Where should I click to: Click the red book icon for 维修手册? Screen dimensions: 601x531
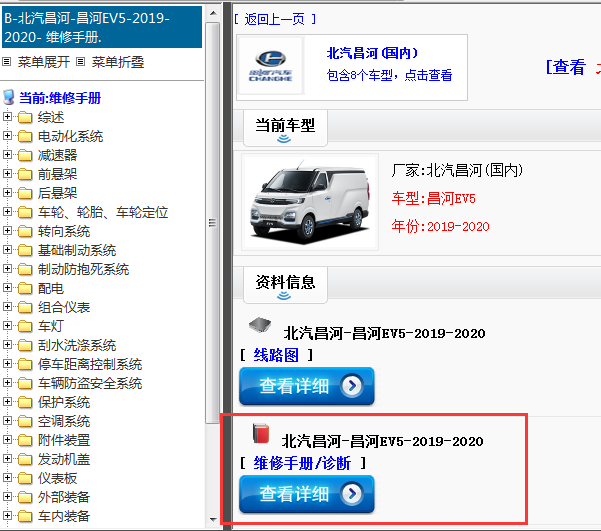pos(261,434)
